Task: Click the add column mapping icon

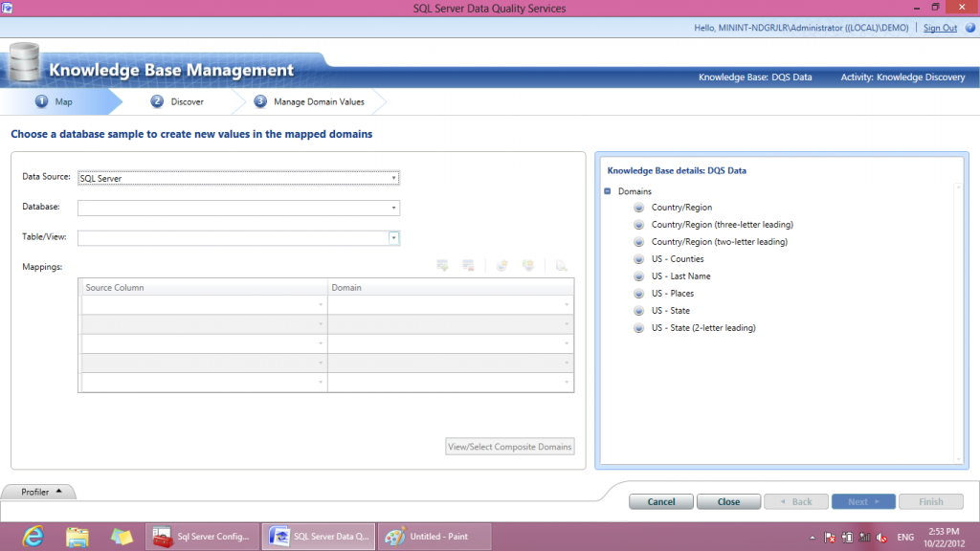Action: pyautogui.click(x=442, y=266)
